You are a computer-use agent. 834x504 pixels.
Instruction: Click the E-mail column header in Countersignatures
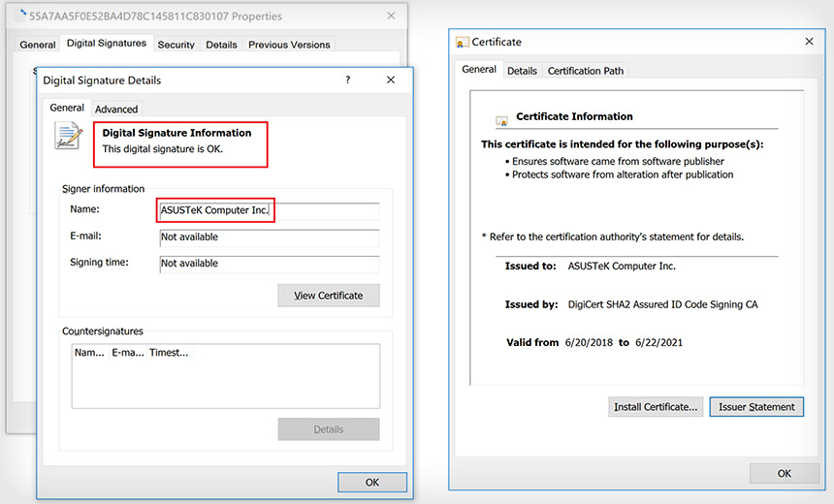click(x=128, y=353)
